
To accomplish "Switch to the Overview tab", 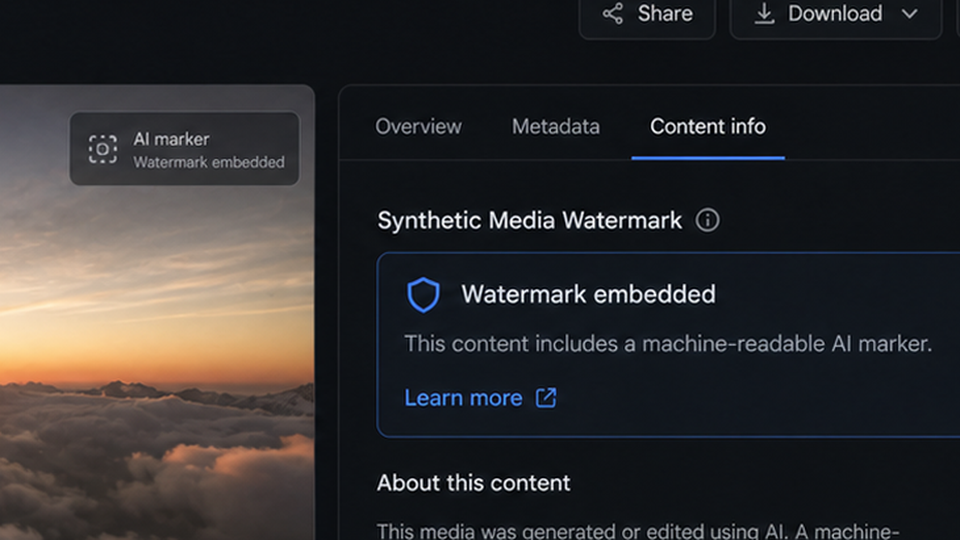I will 419,127.
